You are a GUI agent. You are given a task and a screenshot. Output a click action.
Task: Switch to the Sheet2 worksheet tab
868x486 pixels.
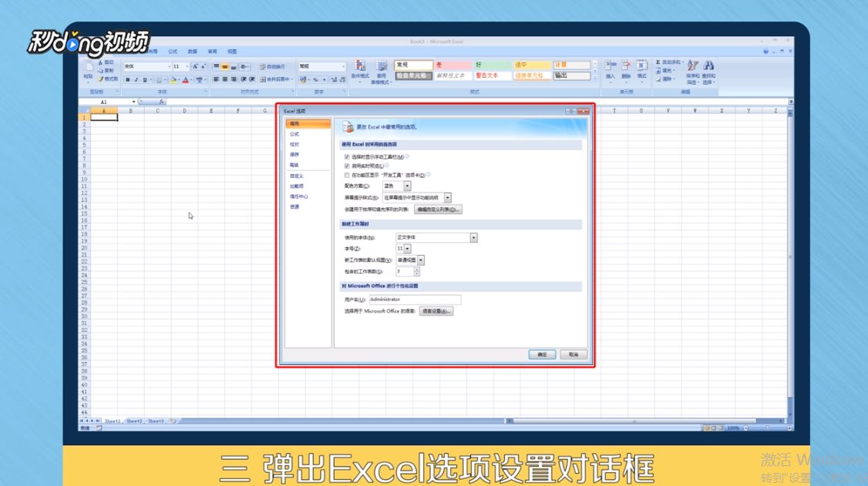(x=135, y=421)
